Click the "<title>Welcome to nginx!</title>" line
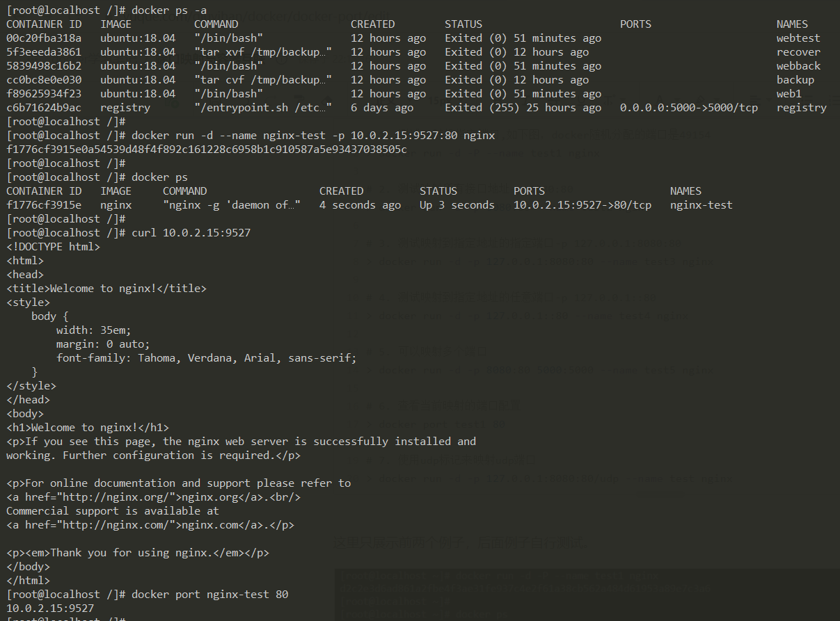Screen dimensions: 840x621 coord(106,289)
